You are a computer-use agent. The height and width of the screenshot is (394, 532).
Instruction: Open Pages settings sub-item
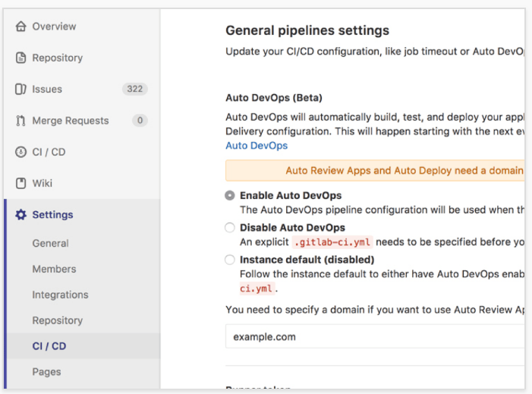46,371
